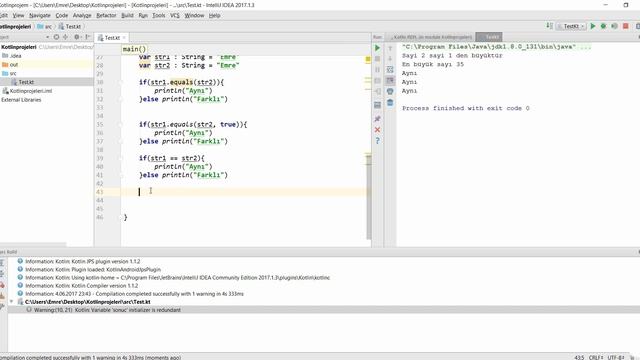Click the exit icon in Run panel sidebar
640x360 pixels.
tap(377, 91)
